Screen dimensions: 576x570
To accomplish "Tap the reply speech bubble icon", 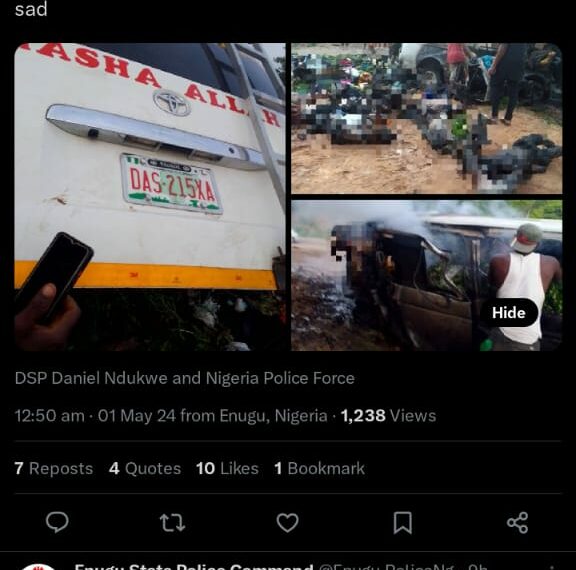I will [57, 522].
